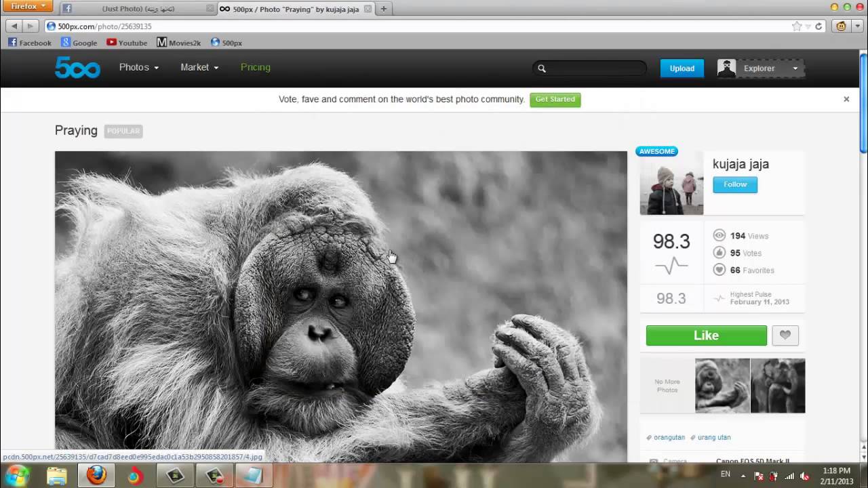Open Windows Explorer from taskbar
868x488 pixels.
point(56,476)
